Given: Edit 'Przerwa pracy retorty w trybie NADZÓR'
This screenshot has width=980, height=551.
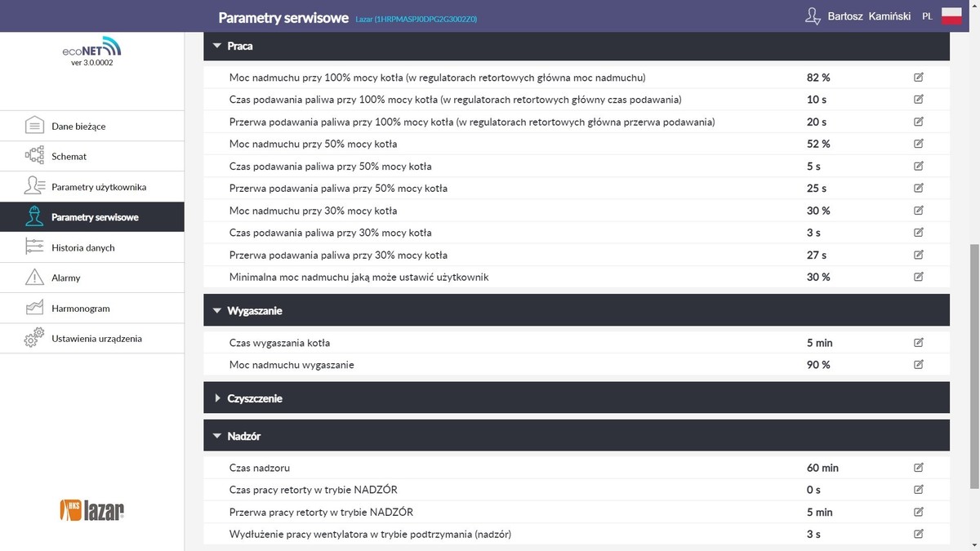Looking at the screenshot, I should [x=919, y=512].
